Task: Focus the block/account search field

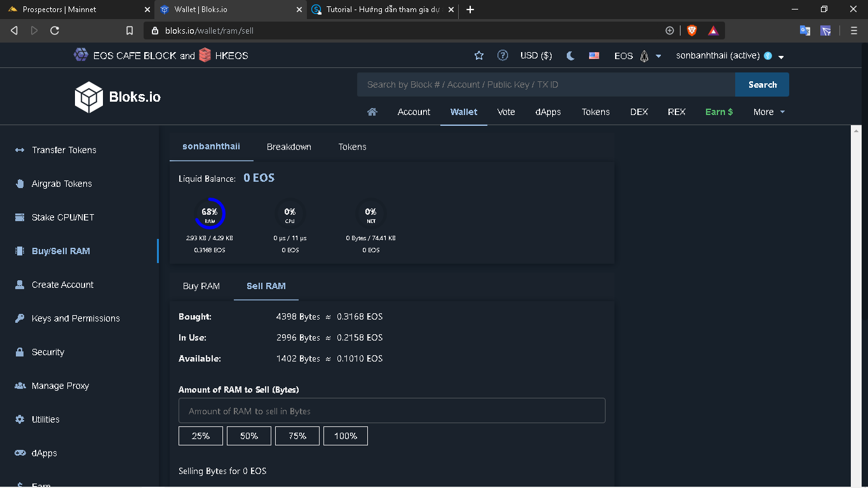Action: [x=546, y=85]
